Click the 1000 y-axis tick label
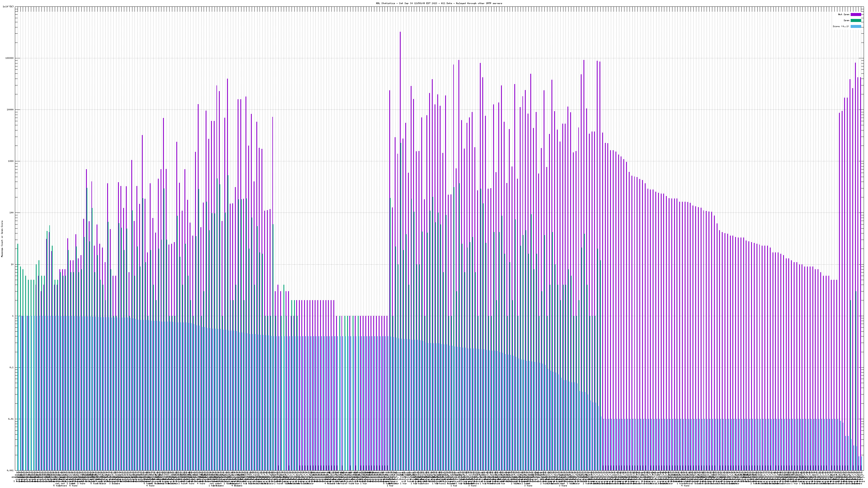The image size is (868, 488). pos(11,161)
